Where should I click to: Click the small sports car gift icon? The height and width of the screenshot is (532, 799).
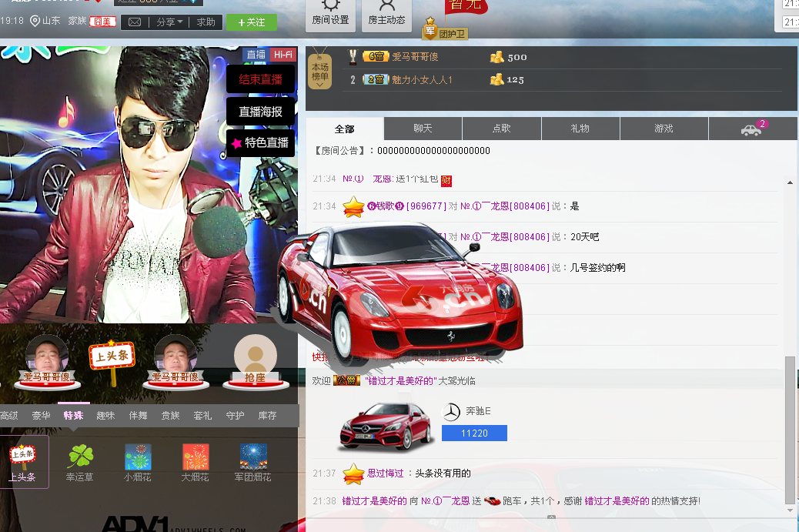(x=492, y=501)
